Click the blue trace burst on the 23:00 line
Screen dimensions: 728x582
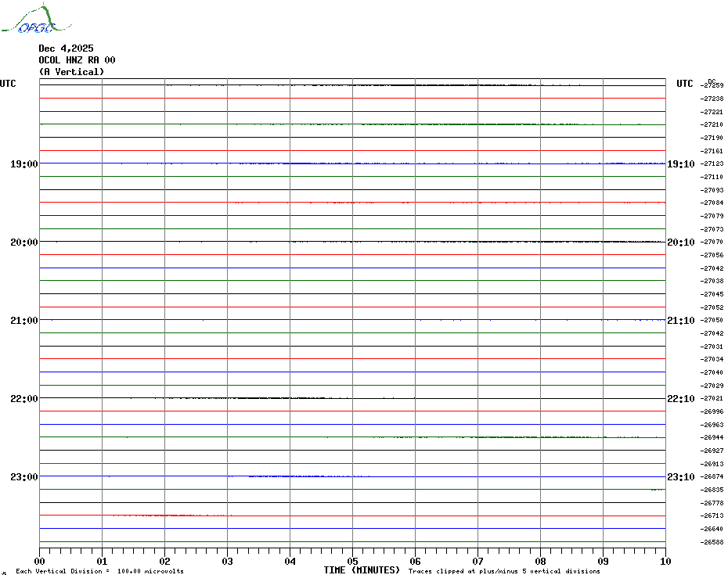tap(297, 476)
